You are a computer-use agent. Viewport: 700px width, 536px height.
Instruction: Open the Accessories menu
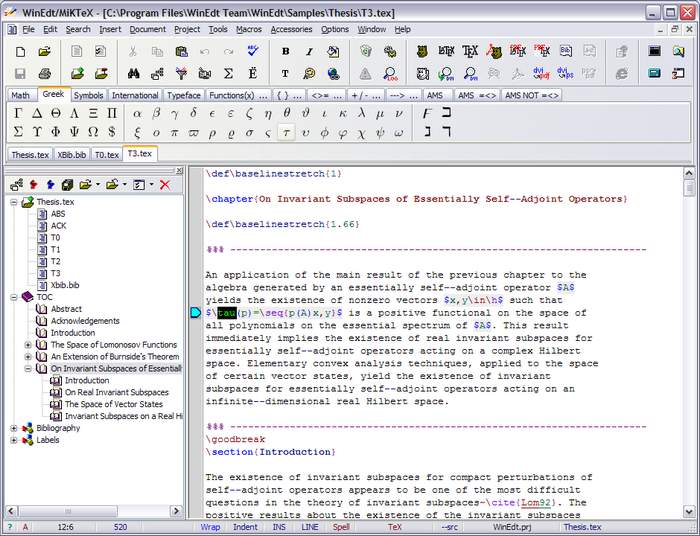[291, 29]
